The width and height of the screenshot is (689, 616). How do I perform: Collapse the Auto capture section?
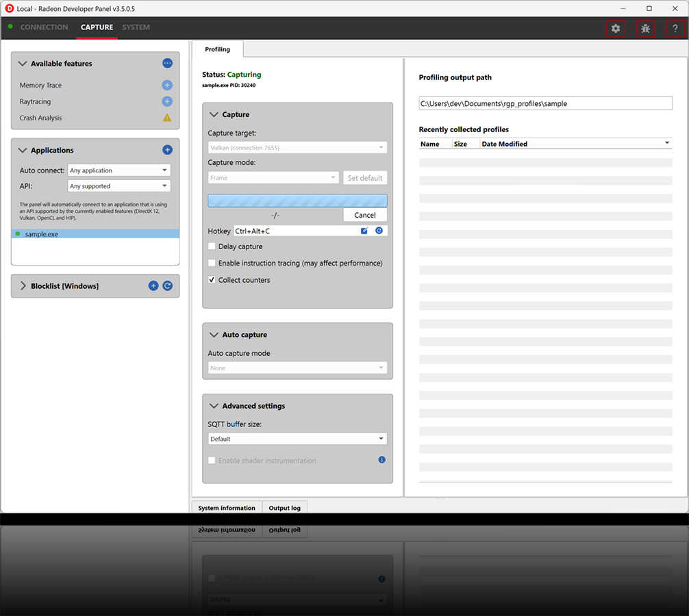(214, 335)
